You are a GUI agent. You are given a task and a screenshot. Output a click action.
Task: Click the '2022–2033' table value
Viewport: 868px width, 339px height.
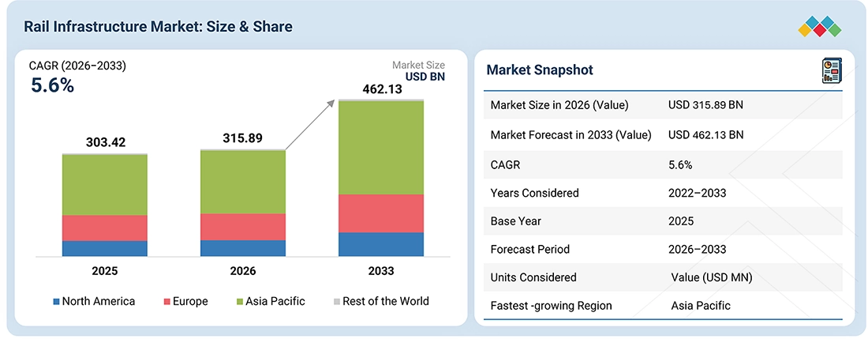pos(697,193)
